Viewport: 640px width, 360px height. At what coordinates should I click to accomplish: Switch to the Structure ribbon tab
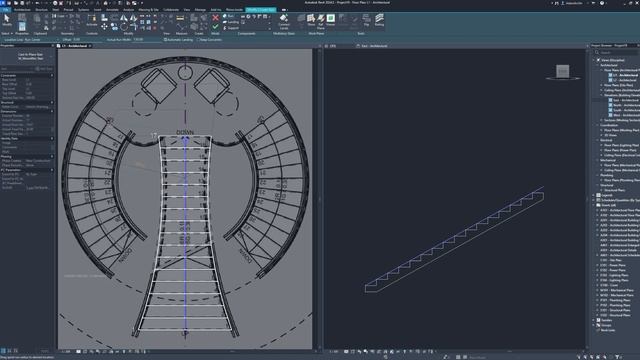pos(41,9)
